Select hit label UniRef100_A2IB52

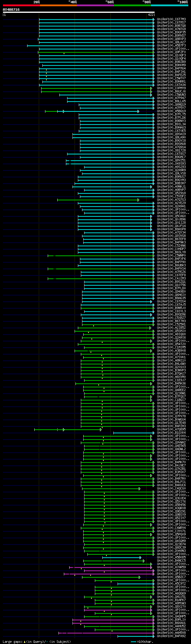coord(171,328)
